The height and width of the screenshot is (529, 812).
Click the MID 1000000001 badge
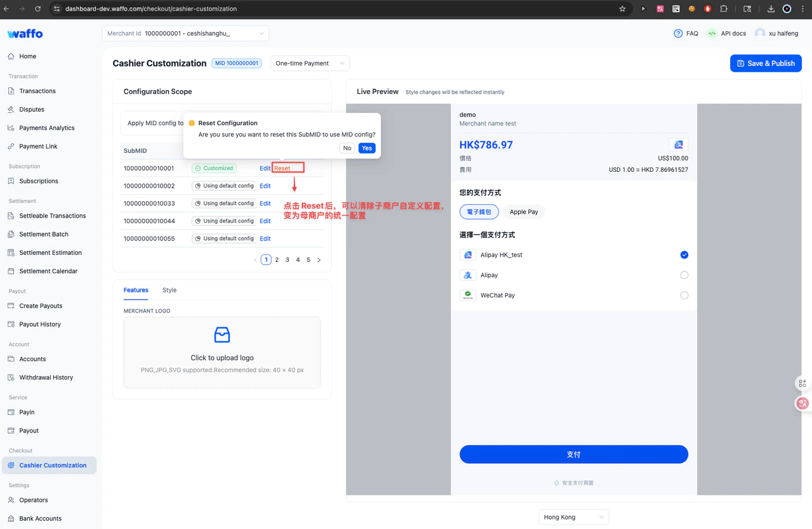point(237,63)
